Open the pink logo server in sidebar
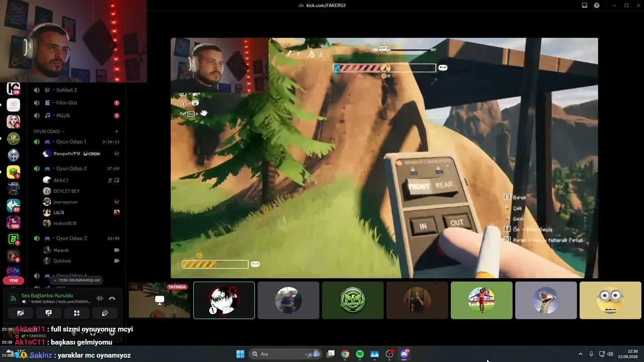The height and width of the screenshot is (362, 644). [x=13, y=105]
